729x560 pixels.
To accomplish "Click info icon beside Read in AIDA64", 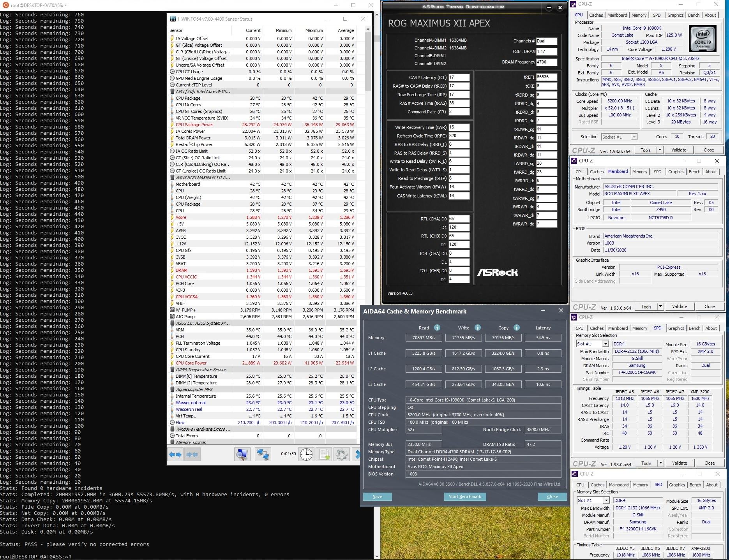I will click(x=437, y=328).
